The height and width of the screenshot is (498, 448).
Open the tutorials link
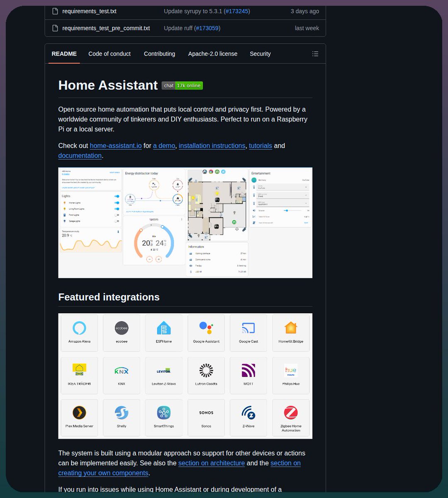[261, 146]
